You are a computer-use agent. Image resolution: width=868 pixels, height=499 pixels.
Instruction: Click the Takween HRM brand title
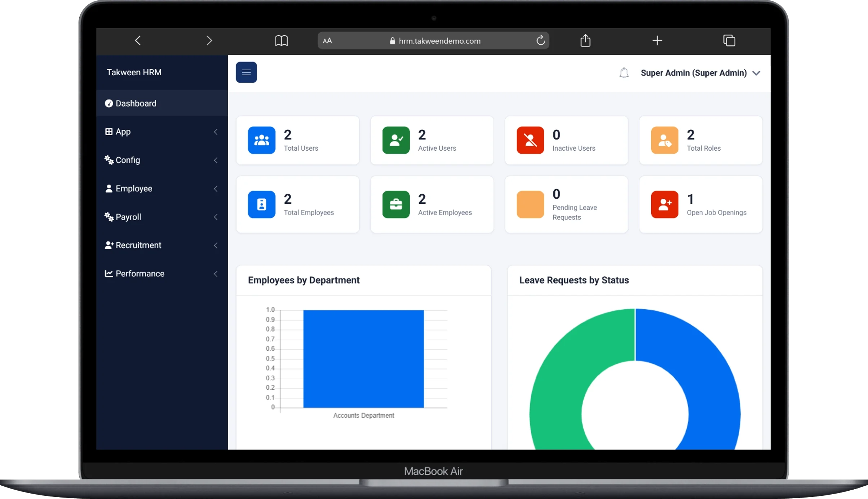tap(134, 72)
